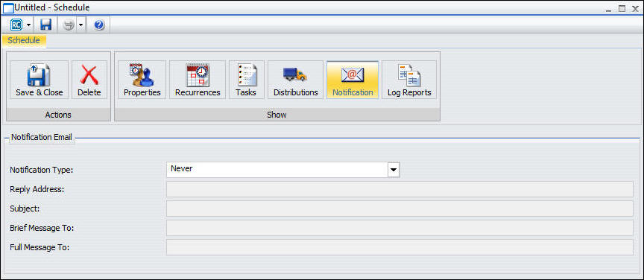This screenshot has height=280, width=644.
Task: Show the Recurrences section
Action: coord(198,80)
